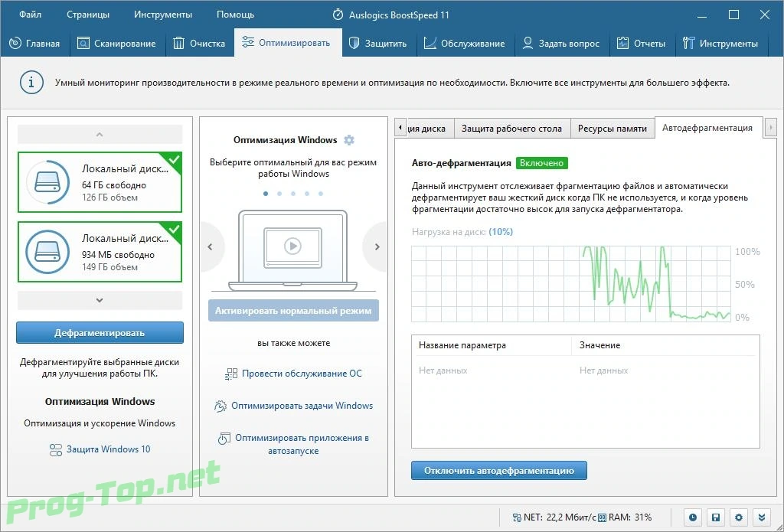Select the fourth carousel dot
The height and width of the screenshot is (532, 784).
[307, 194]
